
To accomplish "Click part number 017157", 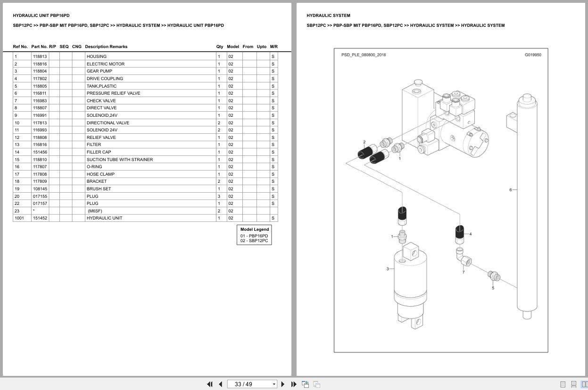I will point(40,203).
